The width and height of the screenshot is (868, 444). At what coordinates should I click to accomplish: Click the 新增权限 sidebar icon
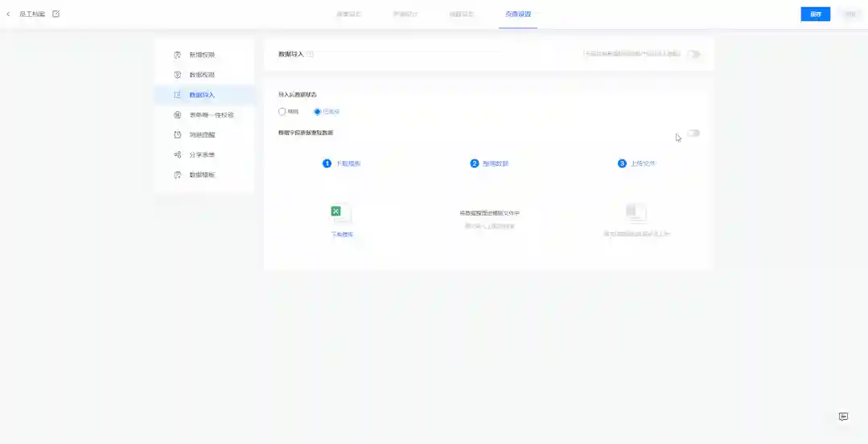click(x=178, y=55)
